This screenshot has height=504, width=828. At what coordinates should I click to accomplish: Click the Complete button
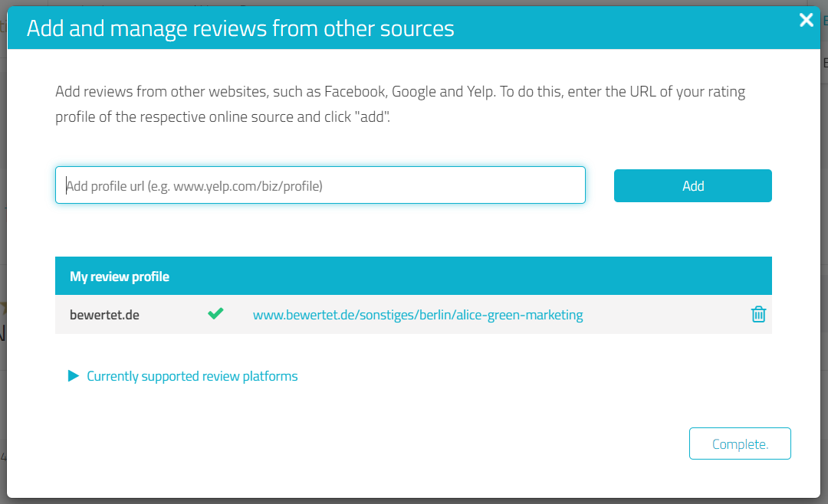(740, 443)
